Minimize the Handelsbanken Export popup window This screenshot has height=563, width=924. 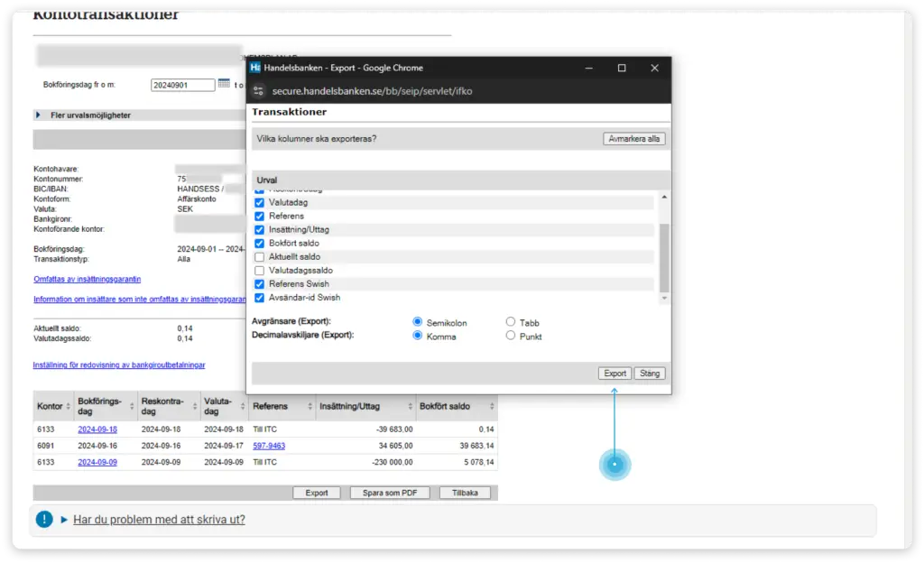588,68
